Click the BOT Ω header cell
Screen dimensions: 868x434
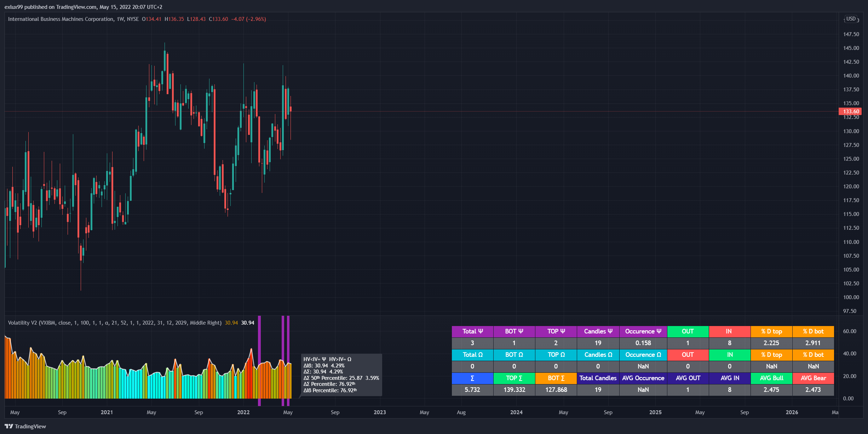point(514,355)
